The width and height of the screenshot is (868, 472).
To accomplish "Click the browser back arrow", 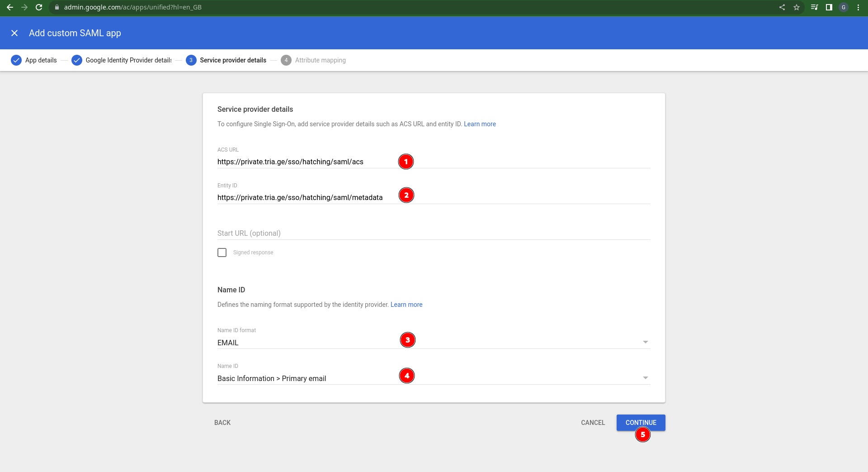I will (9, 7).
